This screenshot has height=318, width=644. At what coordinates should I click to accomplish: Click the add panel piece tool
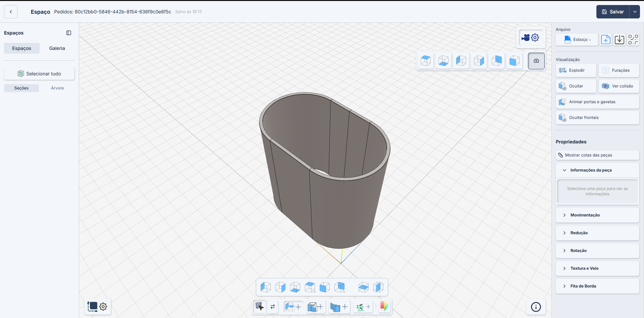[293, 307]
